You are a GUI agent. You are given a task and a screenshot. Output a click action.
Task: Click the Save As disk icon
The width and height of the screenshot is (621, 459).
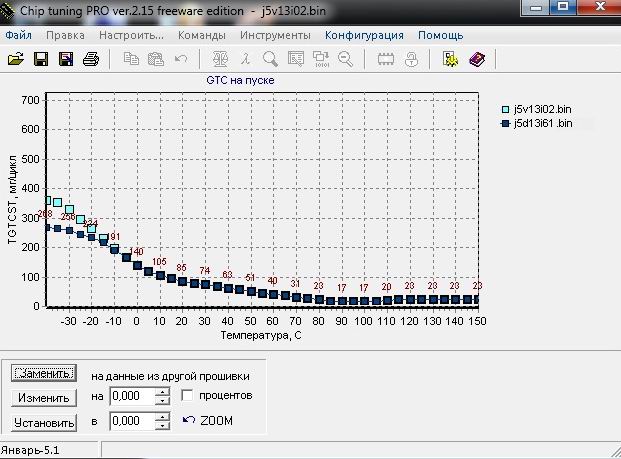(65, 59)
